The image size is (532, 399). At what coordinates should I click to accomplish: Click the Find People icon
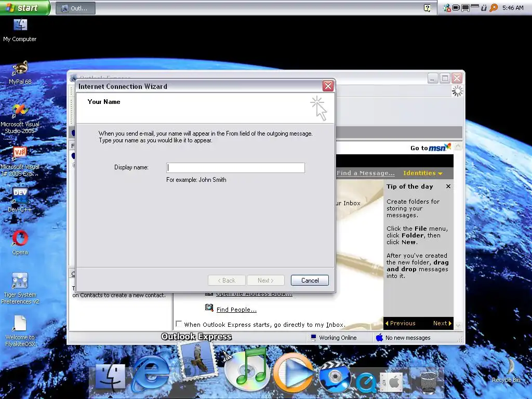click(x=209, y=308)
